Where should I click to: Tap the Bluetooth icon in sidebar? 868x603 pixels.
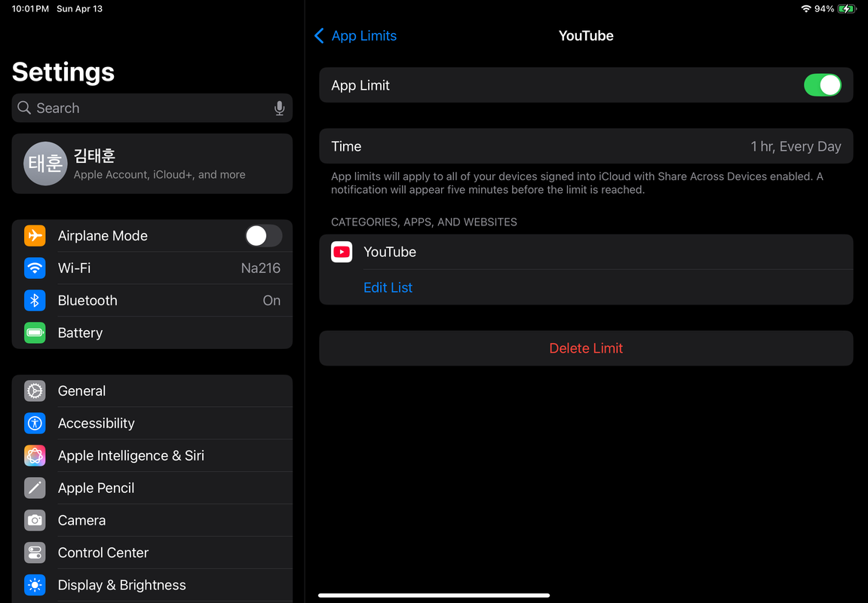point(35,301)
